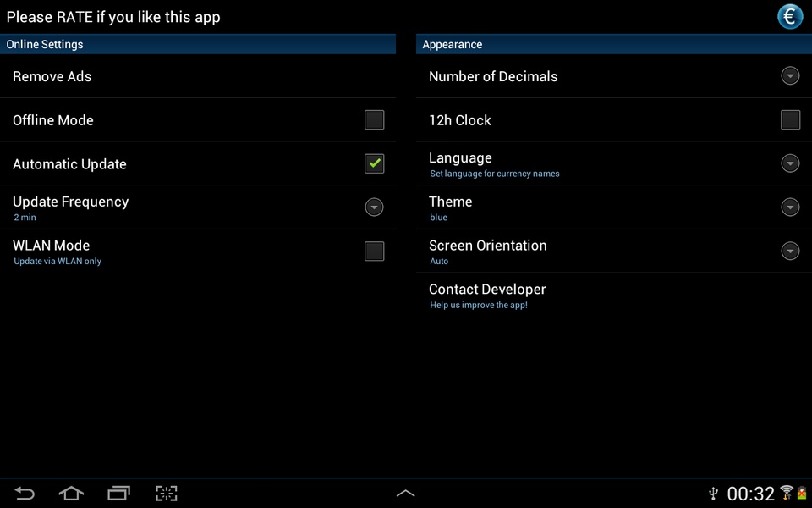Tap the USB connection status icon
Screen dimensions: 812x508
[x=713, y=494]
